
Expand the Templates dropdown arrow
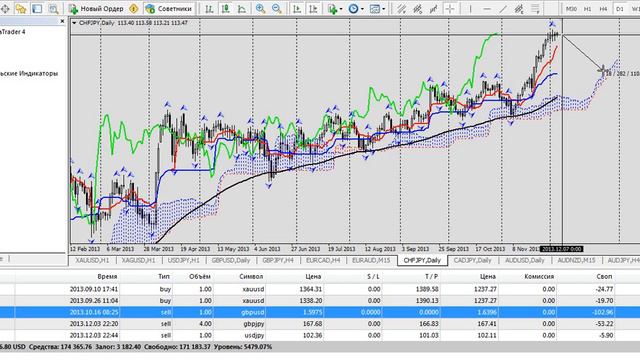pos(384,9)
